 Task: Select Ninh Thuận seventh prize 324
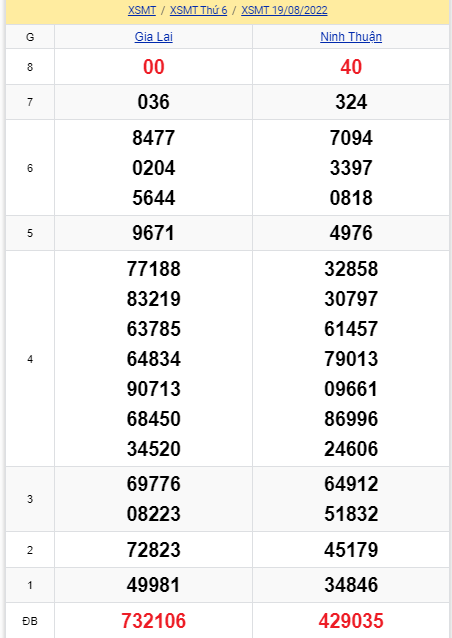(351, 102)
